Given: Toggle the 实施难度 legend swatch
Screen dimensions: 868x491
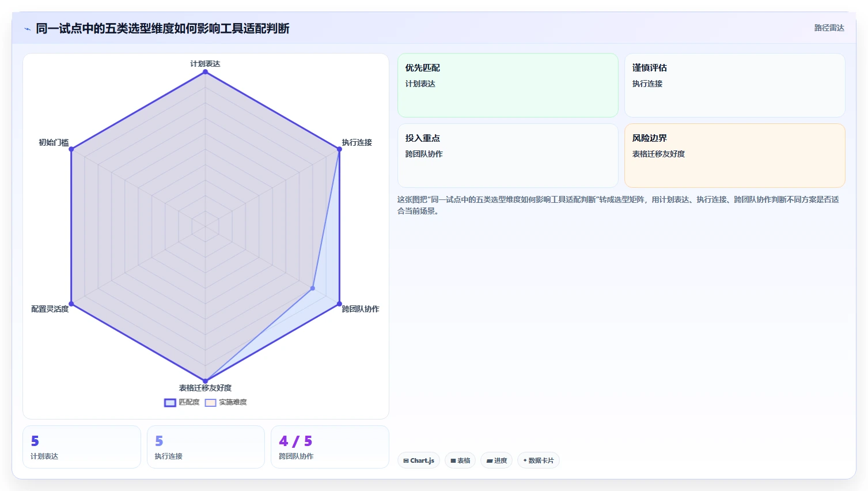Looking at the screenshot, I should (x=210, y=403).
